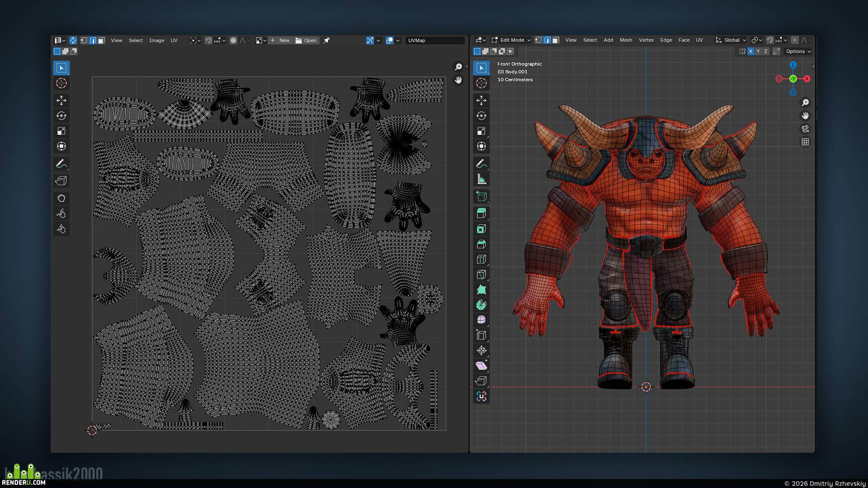Toggle UV sync selection in UV editor

tap(73, 41)
